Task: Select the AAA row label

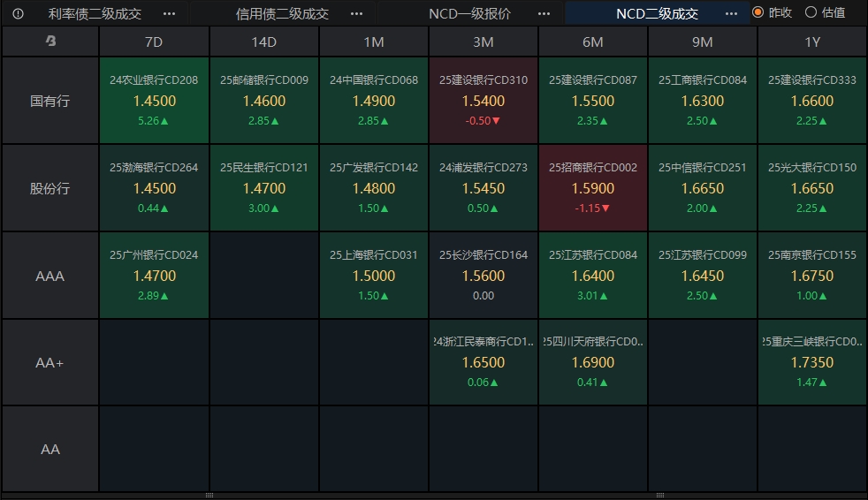Action: (50, 276)
